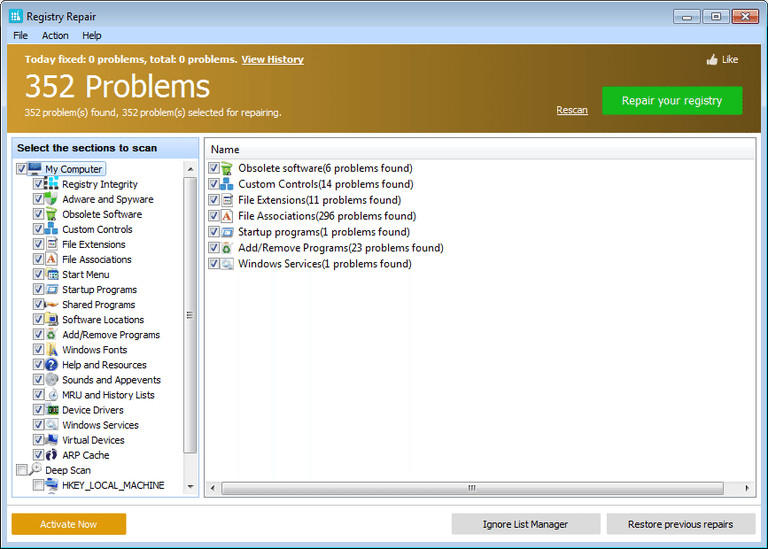The width and height of the screenshot is (768, 549).
Task: Click the Registry Integrity icon in the tree
Action: click(x=51, y=184)
